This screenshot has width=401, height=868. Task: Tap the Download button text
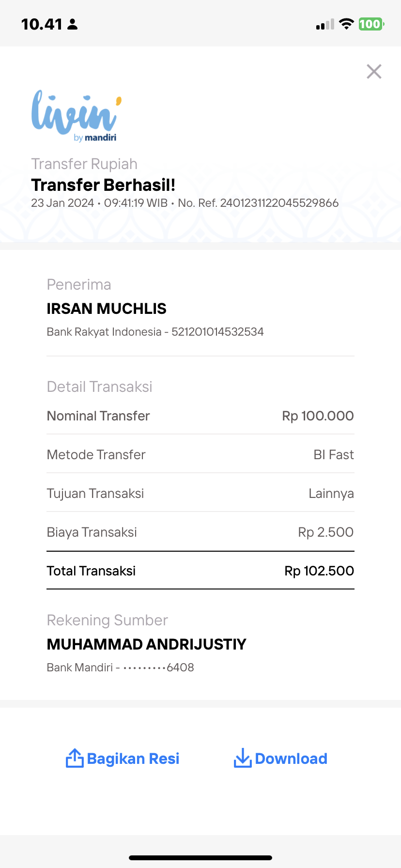point(291,759)
